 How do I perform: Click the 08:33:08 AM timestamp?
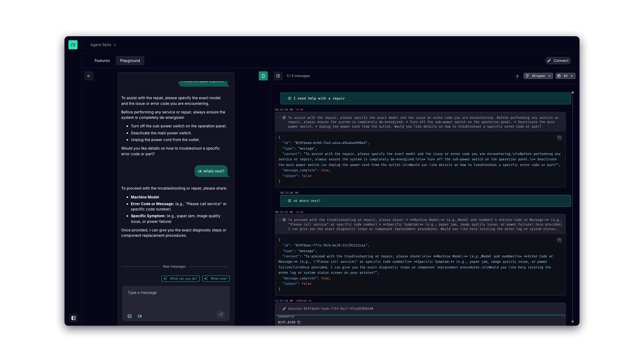289,193
